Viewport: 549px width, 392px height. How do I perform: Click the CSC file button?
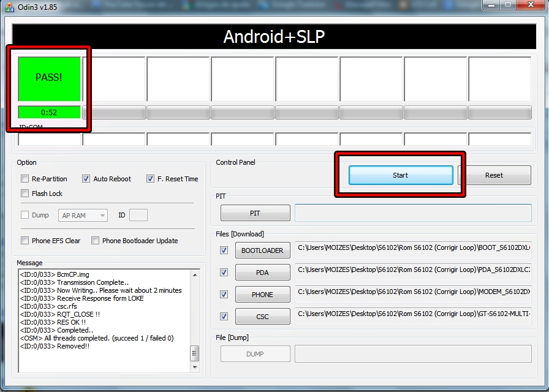point(263,317)
